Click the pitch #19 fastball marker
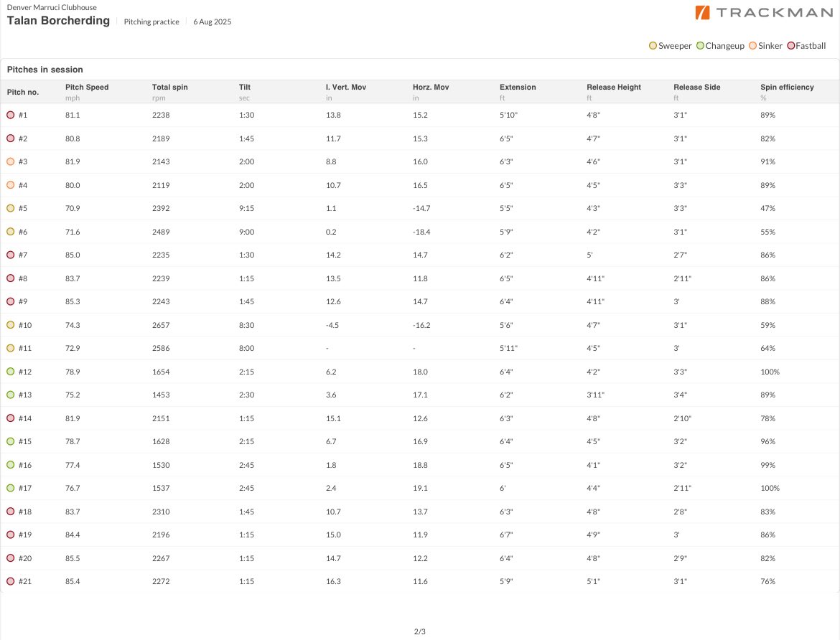This screenshot has height=640, width=840. [x=10, y=535]
